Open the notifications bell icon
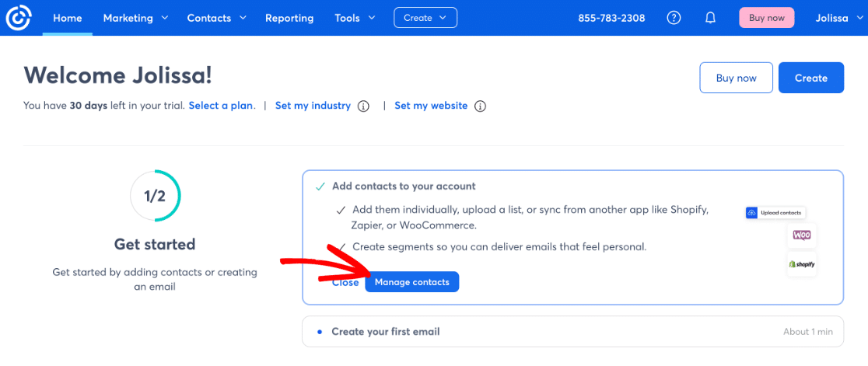Image resolution: width=868 pixels, height=366 pixels. (709, 18)
